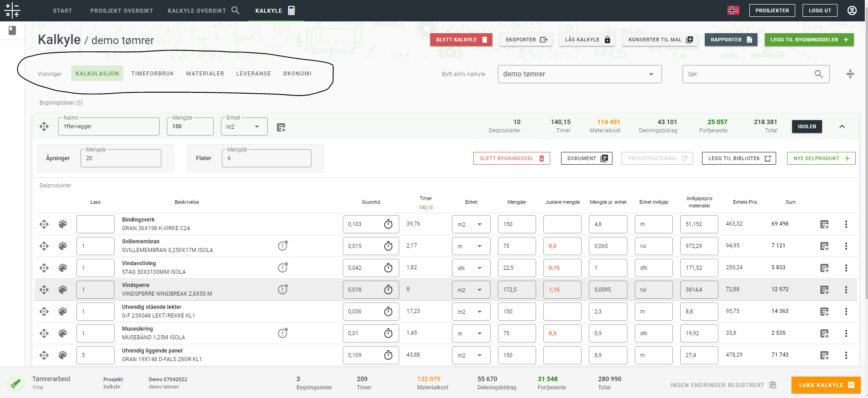
Task: Click the Slett Kalkyle button
Action: (x=461, y=40)
